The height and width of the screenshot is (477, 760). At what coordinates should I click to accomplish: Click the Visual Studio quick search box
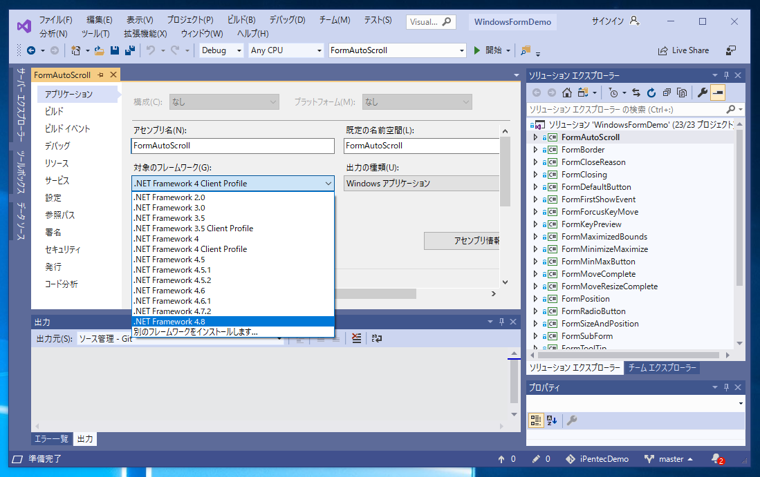tap(430, 22)
